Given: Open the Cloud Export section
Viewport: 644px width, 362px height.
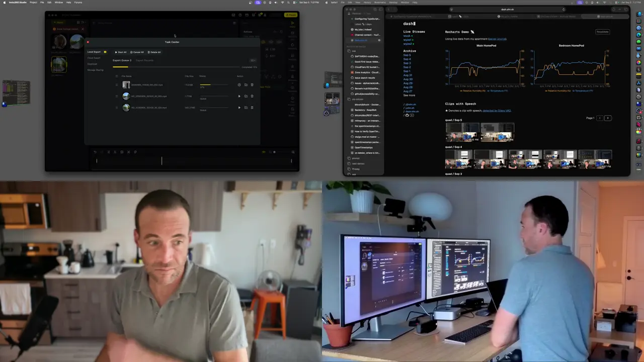Looking at the screenshot, I should click(94, 58).
